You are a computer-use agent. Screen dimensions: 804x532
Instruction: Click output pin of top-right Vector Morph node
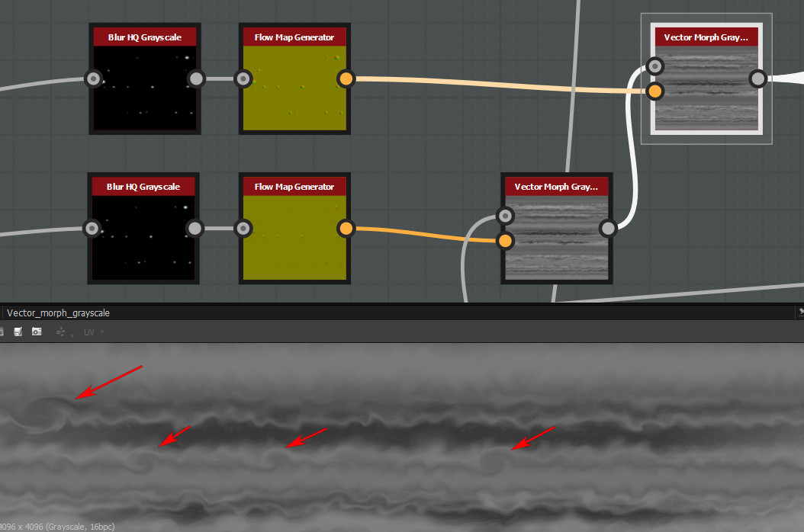[x=758, y=79]
